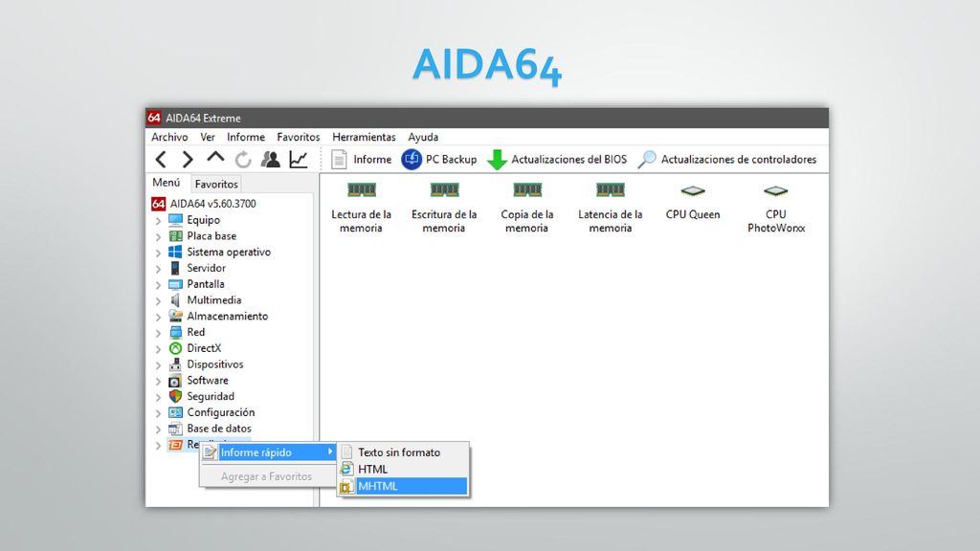This screenshot has width=980, height=551.
Task: Click Agregar a Favoritos context entry
Action: pyautogui.click(x=266, y=476)
